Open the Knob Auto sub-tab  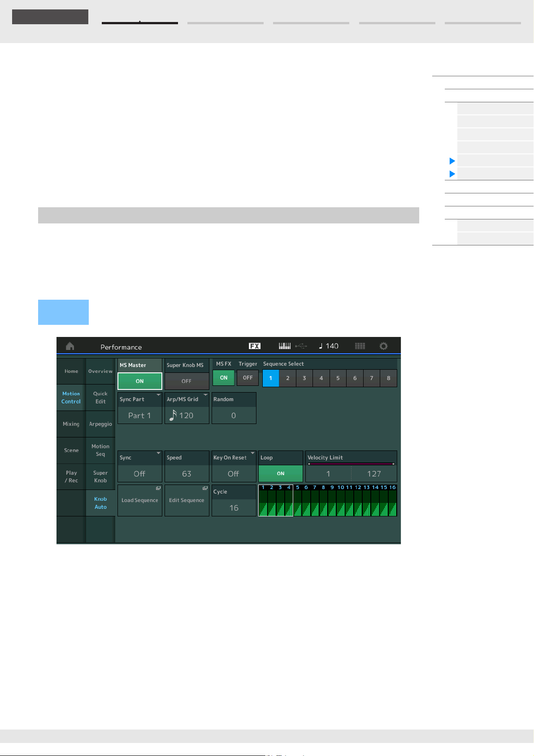click(x=100, y=503)
